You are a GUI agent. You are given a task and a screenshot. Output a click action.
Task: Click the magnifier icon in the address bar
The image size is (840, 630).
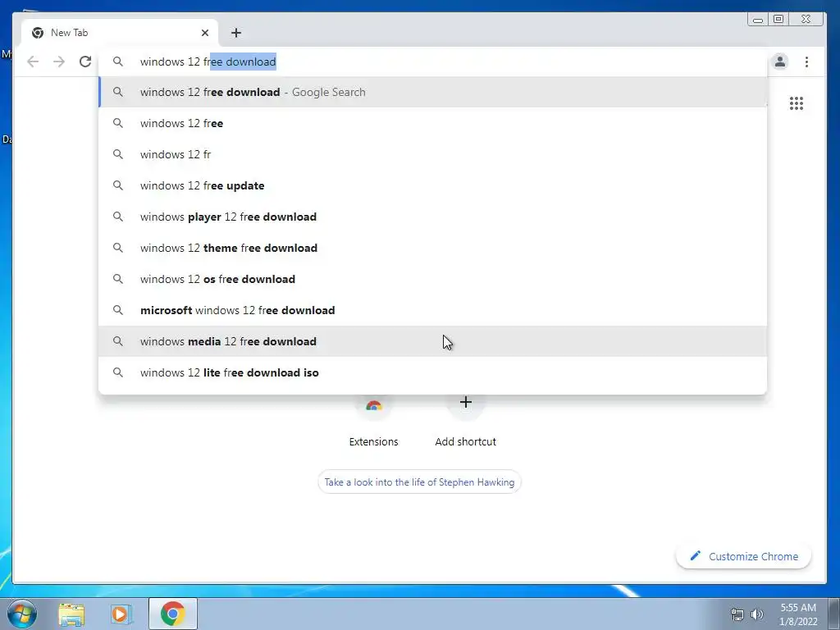[118, 62]
